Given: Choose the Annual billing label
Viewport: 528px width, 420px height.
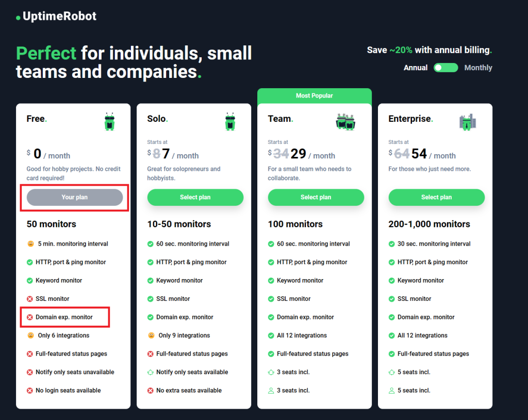Looking at the screenshot, I should click(415, 68).
